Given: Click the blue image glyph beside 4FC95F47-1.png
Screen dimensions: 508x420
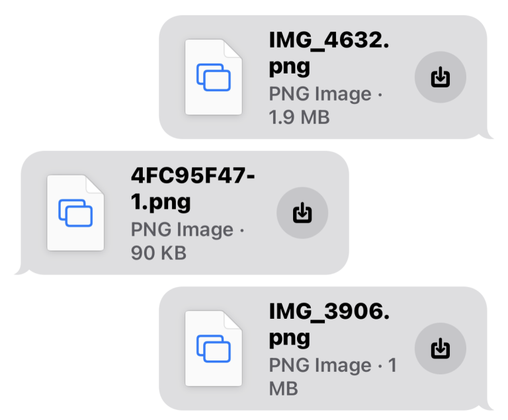Looking at the screenshot, I should click(x=76, y=212).
